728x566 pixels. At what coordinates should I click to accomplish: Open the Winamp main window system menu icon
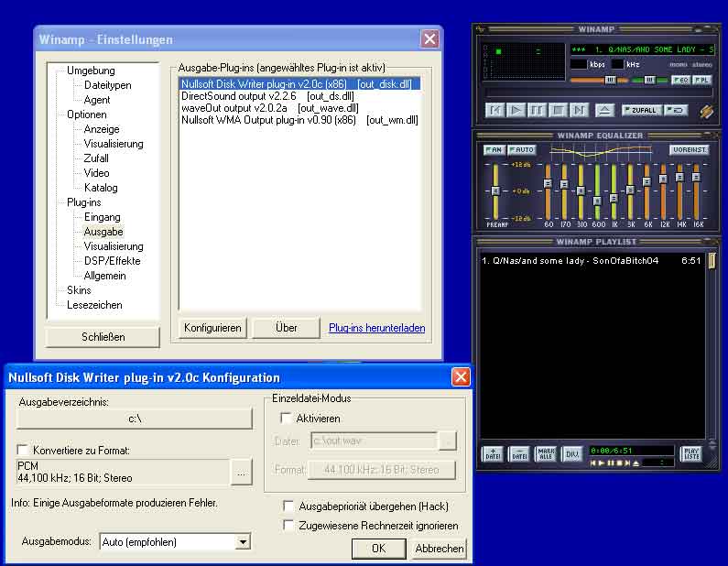pos(481,29)
